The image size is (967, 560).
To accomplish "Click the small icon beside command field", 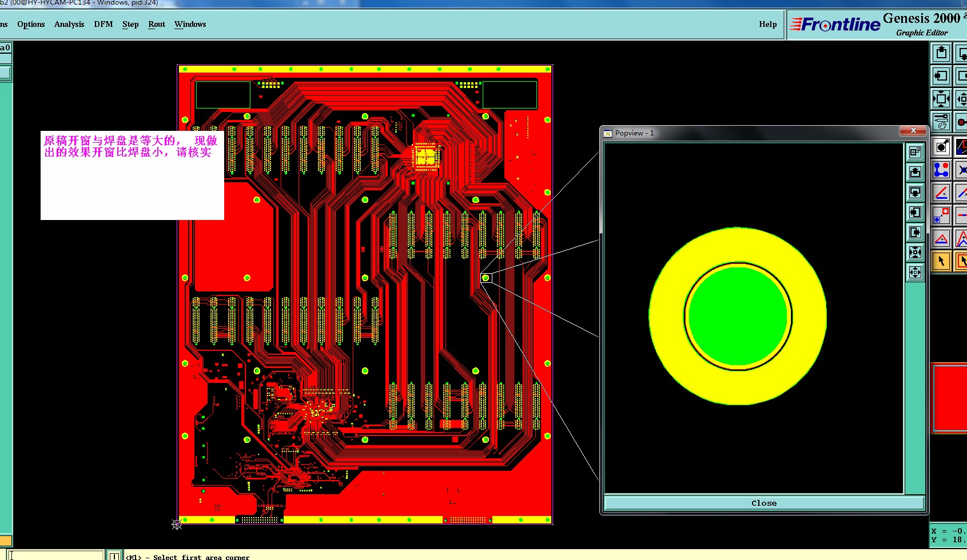I will tap(114, 555).
